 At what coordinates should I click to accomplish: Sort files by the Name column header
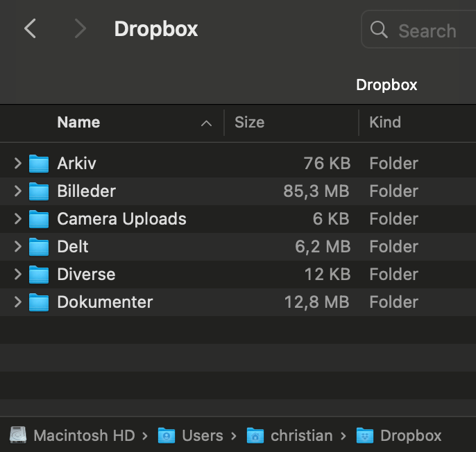(78, 123)
